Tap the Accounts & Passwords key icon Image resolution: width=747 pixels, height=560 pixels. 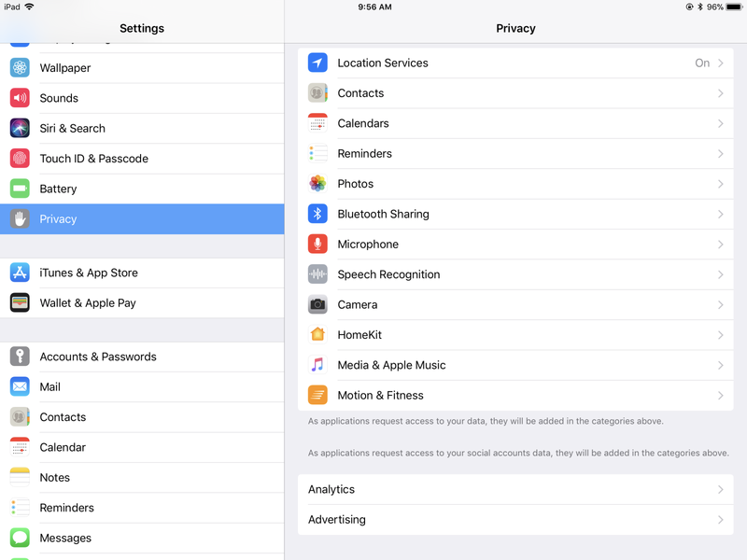pos(20,357)
